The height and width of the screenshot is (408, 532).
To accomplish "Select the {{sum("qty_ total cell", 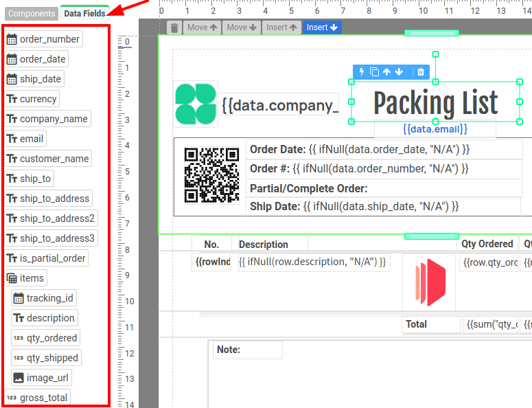I will [x=491, y=324].
